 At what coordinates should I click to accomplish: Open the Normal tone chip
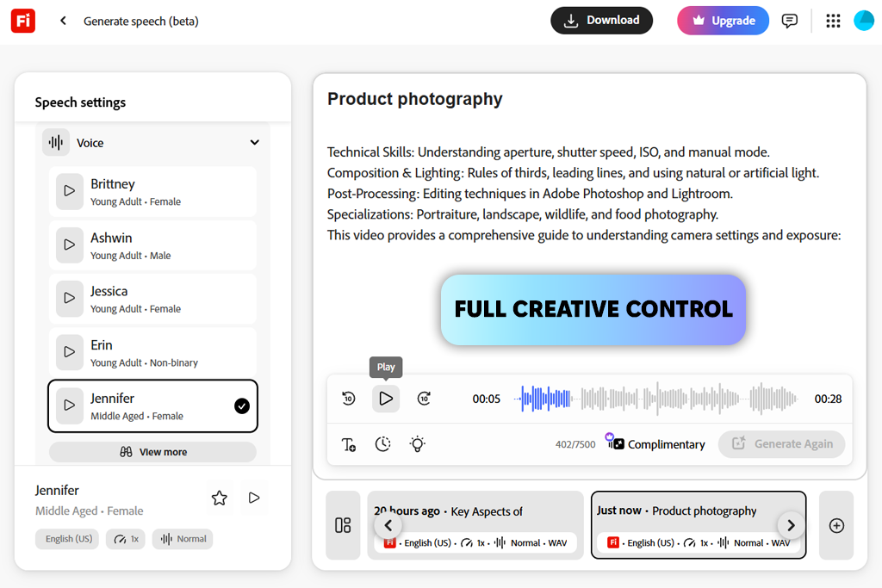click(x=183, y=539)
